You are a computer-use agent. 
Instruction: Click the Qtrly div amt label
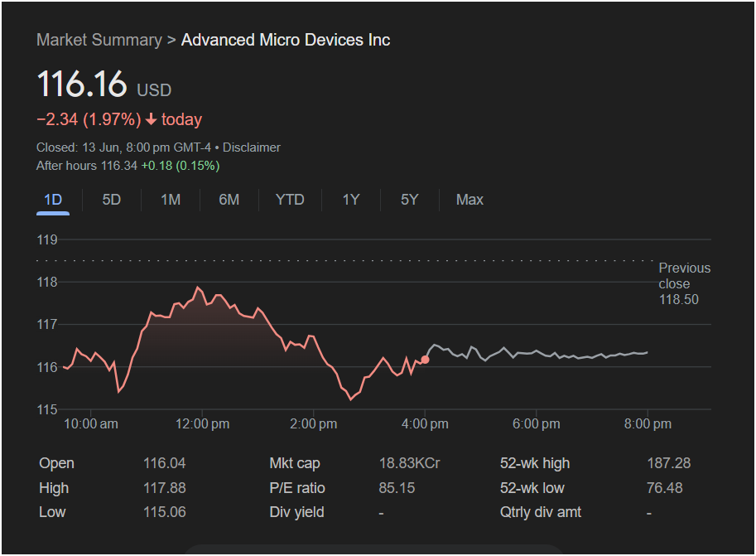click(541, 512)
